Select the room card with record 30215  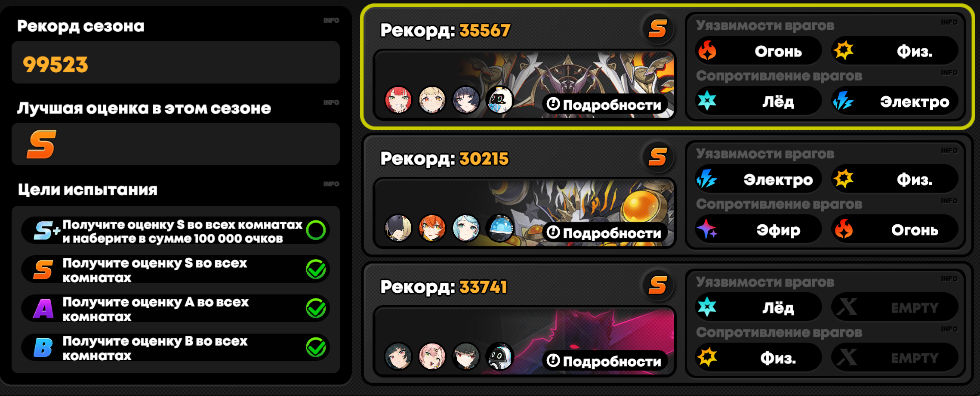click(668, 195)
